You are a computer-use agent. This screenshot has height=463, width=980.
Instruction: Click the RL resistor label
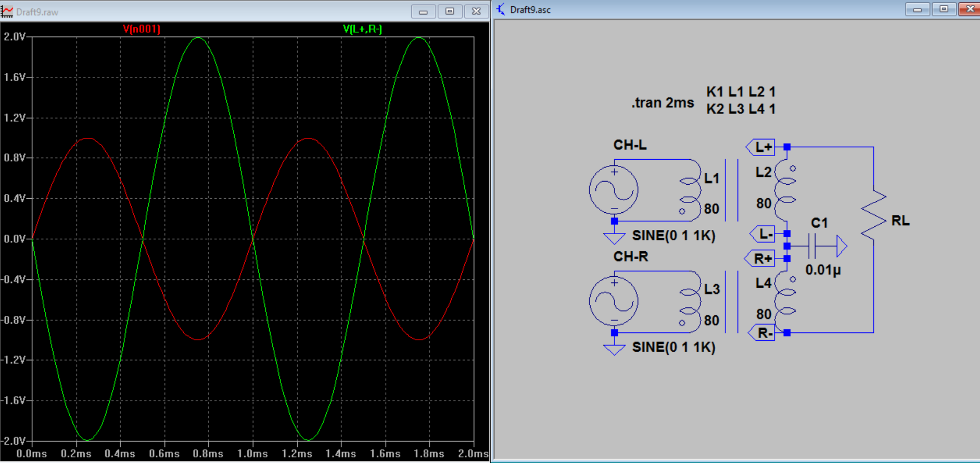900,221
